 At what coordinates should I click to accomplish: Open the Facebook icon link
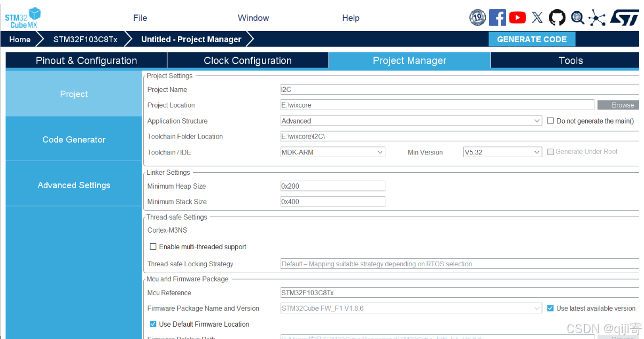point(498,18)
